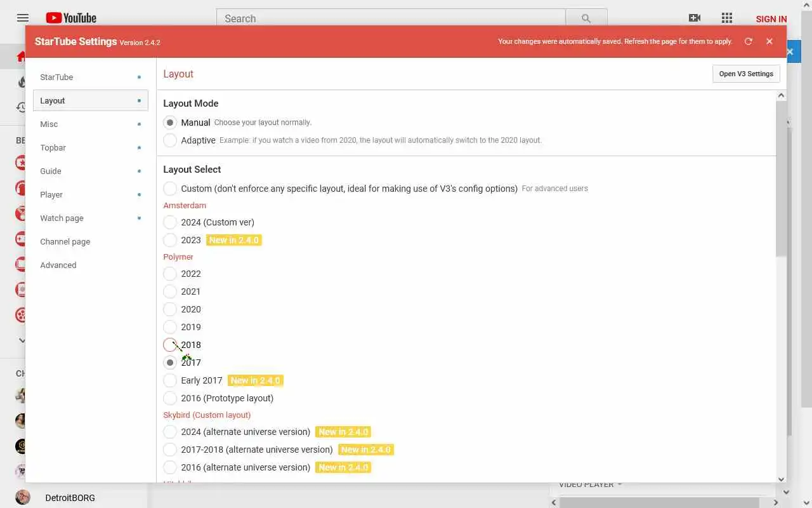
Task: Open the Player settings section
Action: tap(91, 194)
